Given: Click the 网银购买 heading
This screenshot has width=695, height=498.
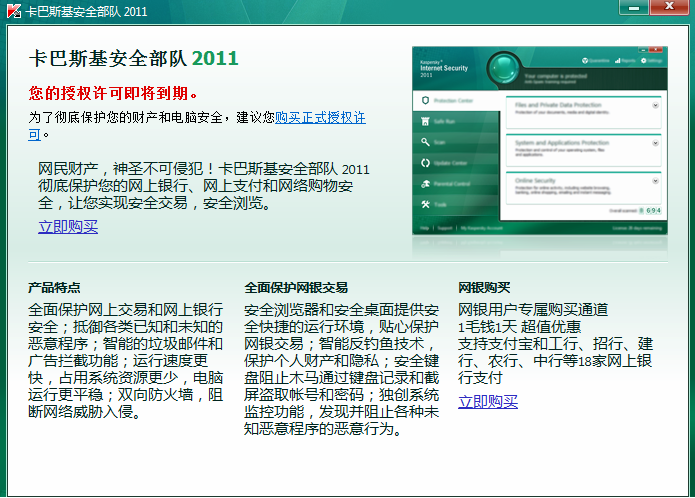Looking at the screenshot, I should 484,288.
